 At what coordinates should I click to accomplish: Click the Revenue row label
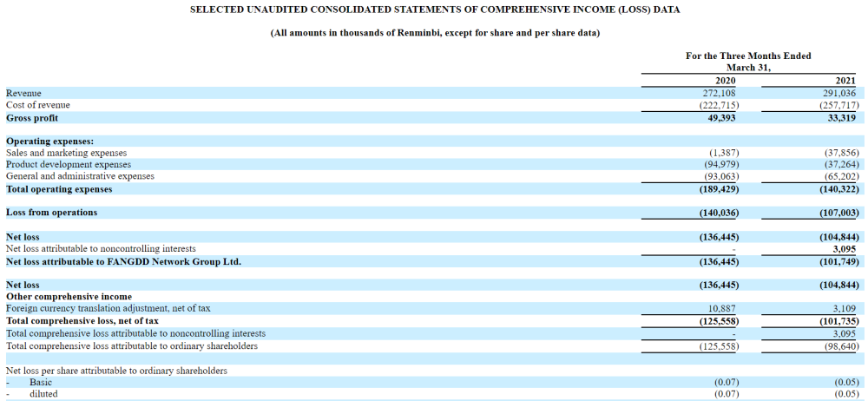point(23,93)
